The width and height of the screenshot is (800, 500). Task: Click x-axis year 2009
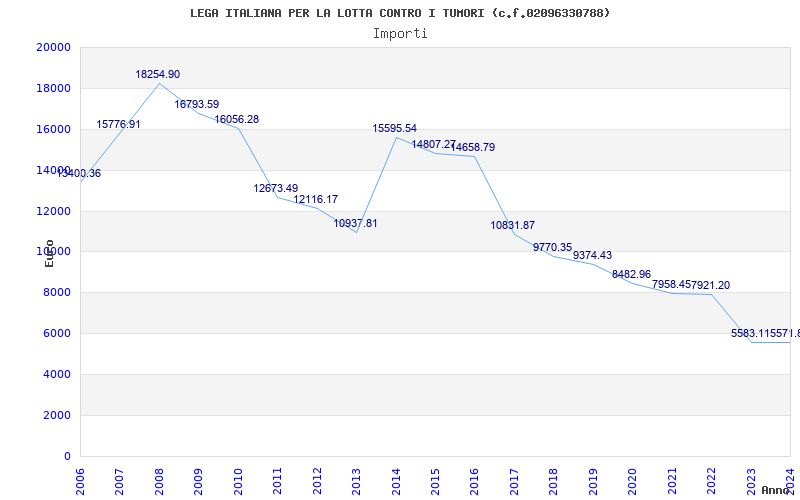click(198, 481)
